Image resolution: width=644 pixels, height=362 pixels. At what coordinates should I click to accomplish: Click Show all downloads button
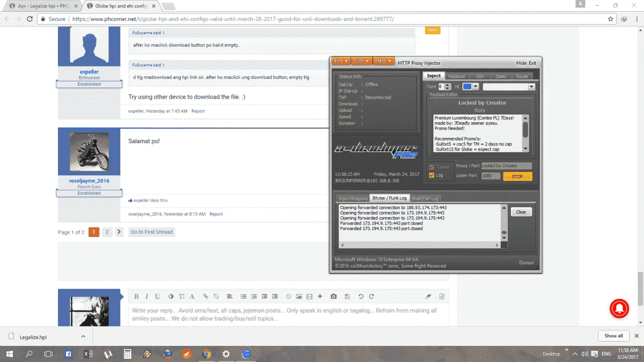[613, 336]
